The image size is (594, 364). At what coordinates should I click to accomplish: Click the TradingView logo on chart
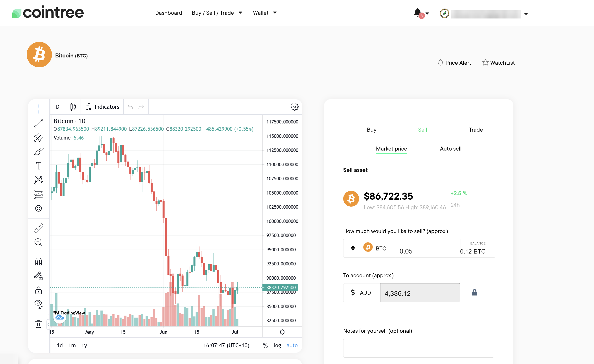[x=69, y=313]
